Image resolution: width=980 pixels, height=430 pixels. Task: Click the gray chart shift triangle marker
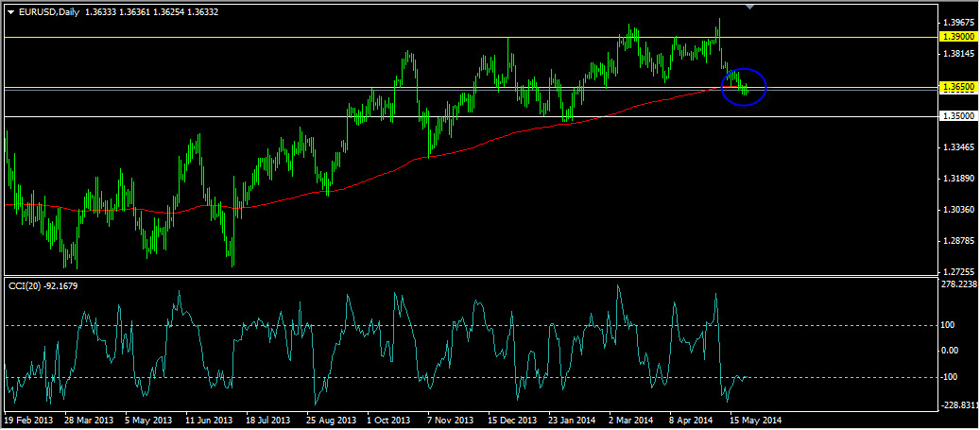(x=750, y=7)
